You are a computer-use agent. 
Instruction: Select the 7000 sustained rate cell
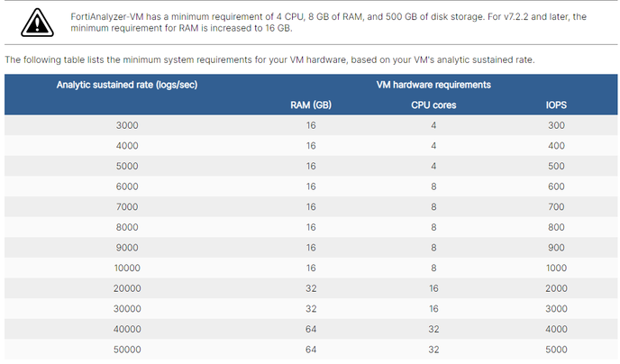[127, 207]
